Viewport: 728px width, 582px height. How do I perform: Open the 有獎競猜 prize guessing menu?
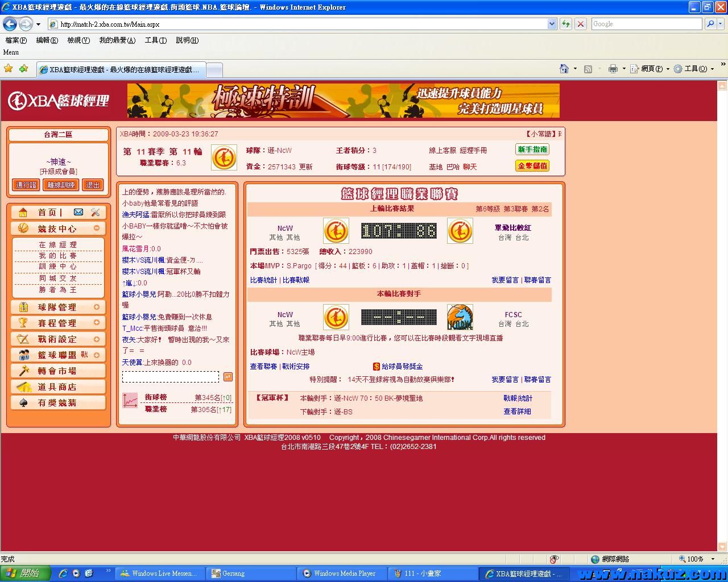point(58,402)
